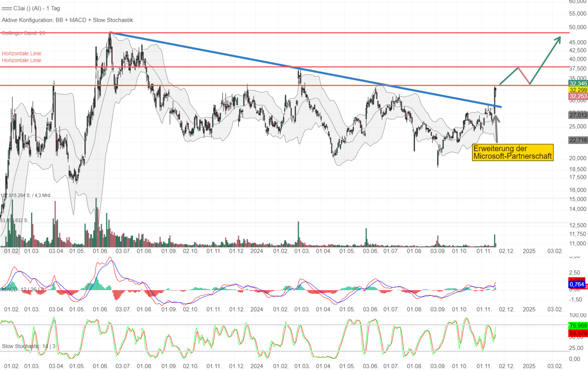
Task: Click 17,500 on the price axis
Action: [x=578, y=177]
